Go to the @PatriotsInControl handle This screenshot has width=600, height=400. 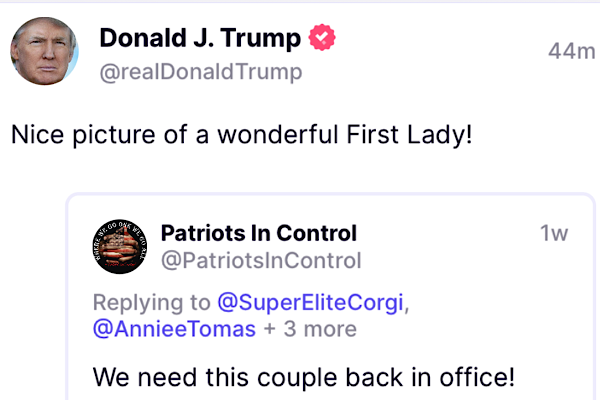261,261
